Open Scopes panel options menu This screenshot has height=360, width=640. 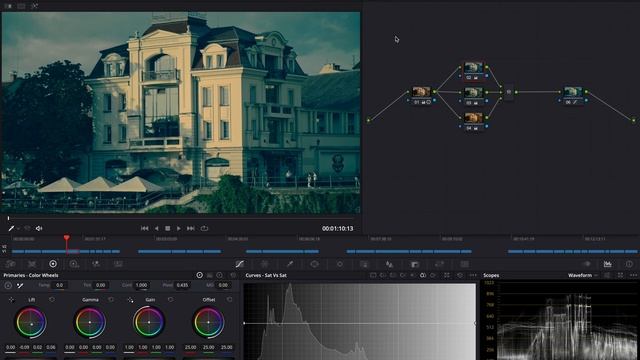633,276
